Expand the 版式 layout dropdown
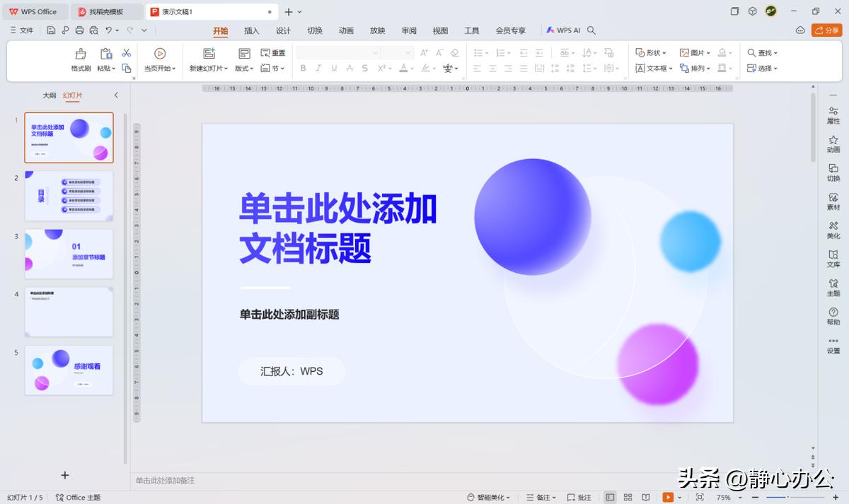Screen dimensions: 849x504 pos(244,69)
